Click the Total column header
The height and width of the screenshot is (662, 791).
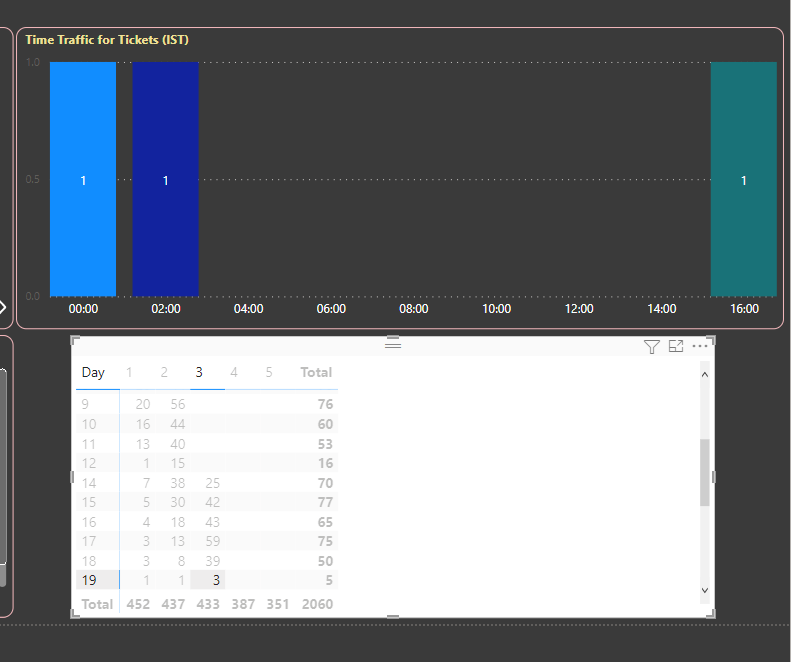click(316, 372)
